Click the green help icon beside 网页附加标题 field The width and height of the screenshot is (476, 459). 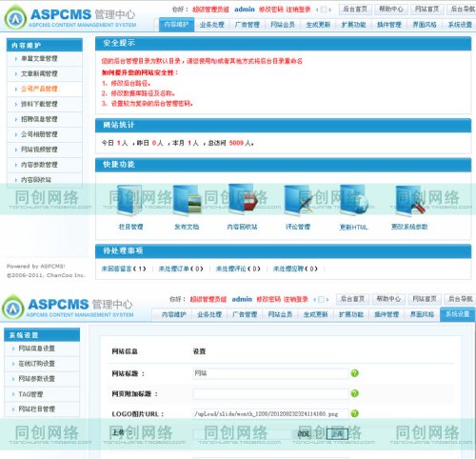354,393
